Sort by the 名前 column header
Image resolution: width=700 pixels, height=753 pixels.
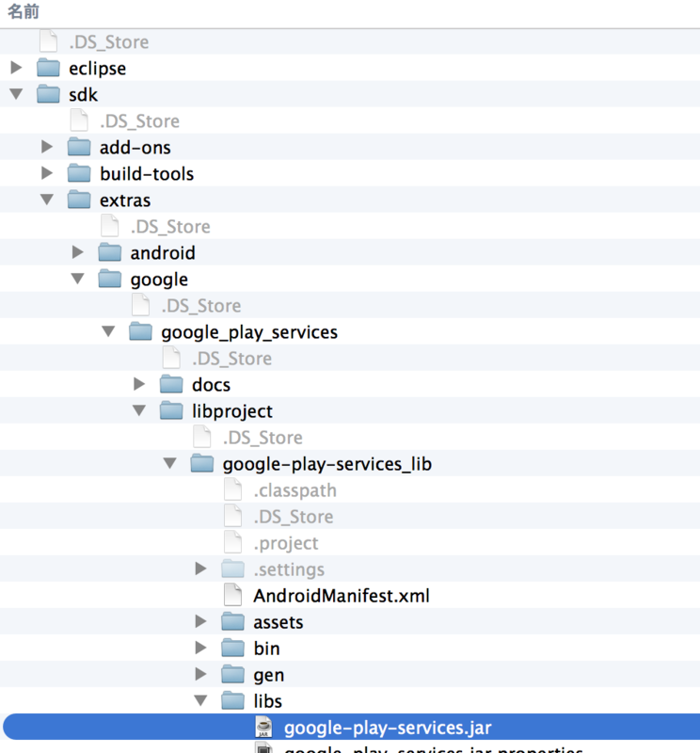[23, 11]
